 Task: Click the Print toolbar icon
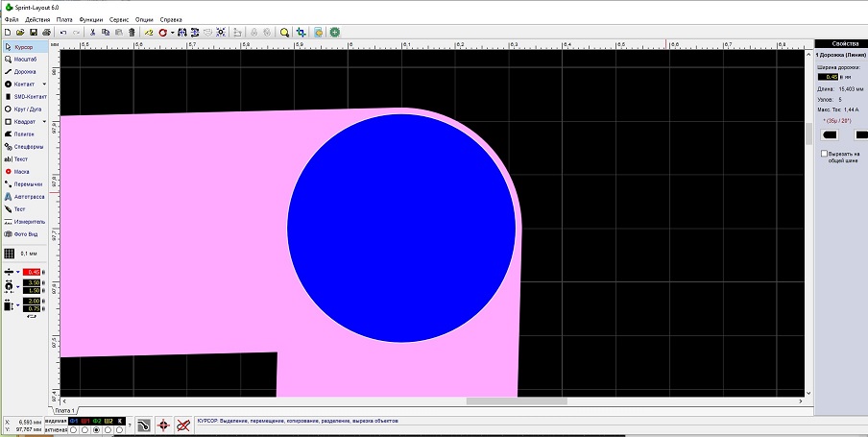[x=45, y=32]
